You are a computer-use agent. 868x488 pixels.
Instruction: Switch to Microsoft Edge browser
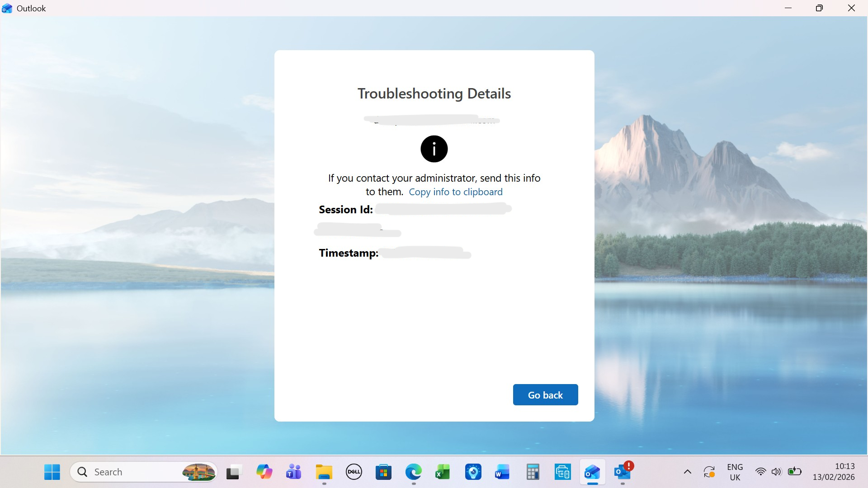pyautogui.click(x=413, y=472)
